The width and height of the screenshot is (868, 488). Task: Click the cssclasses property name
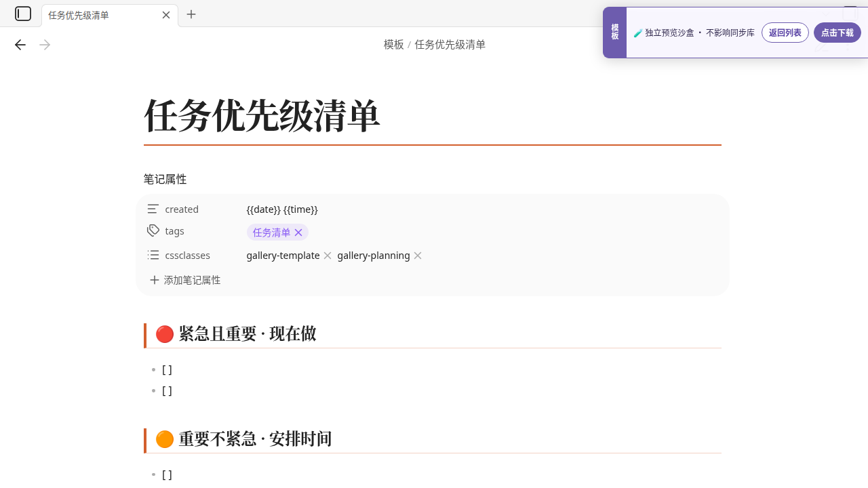(x=187, y=256)
